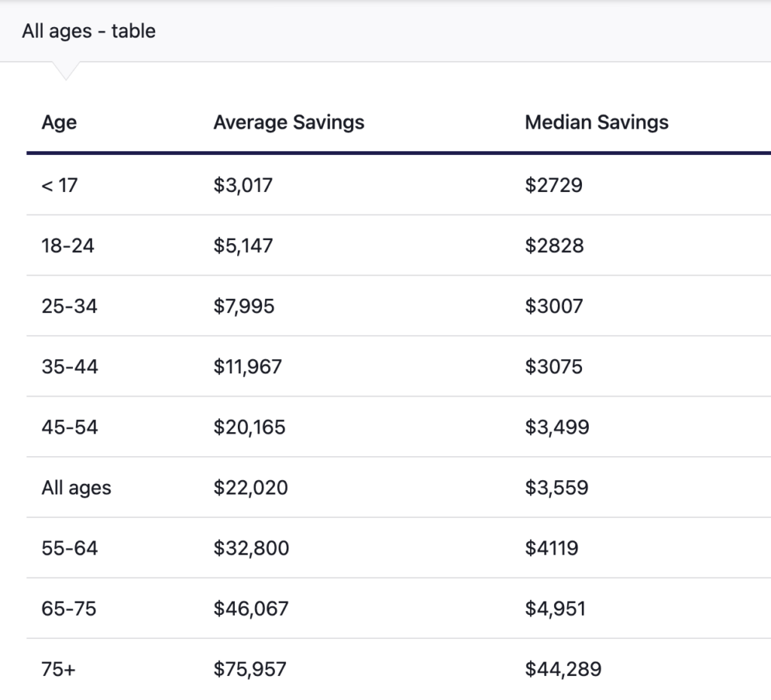
Task: Click the Age column header
Action: tap(59, 122)
